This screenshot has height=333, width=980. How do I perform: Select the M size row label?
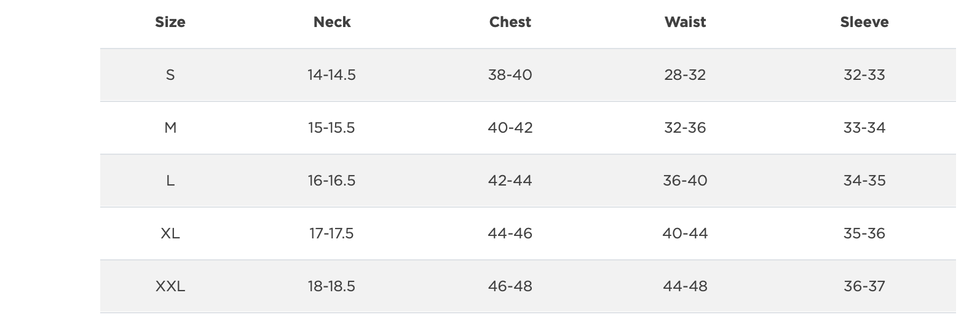(170, 128)
